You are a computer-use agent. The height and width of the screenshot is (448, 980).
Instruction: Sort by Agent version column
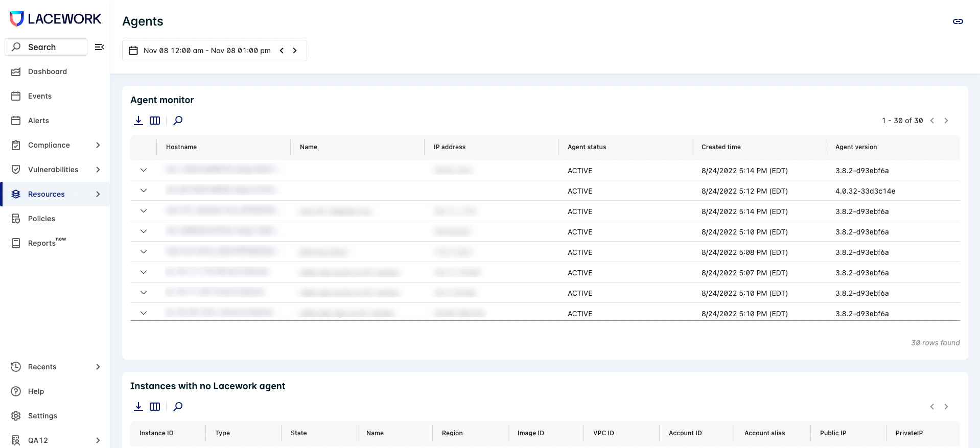(856, 147)
